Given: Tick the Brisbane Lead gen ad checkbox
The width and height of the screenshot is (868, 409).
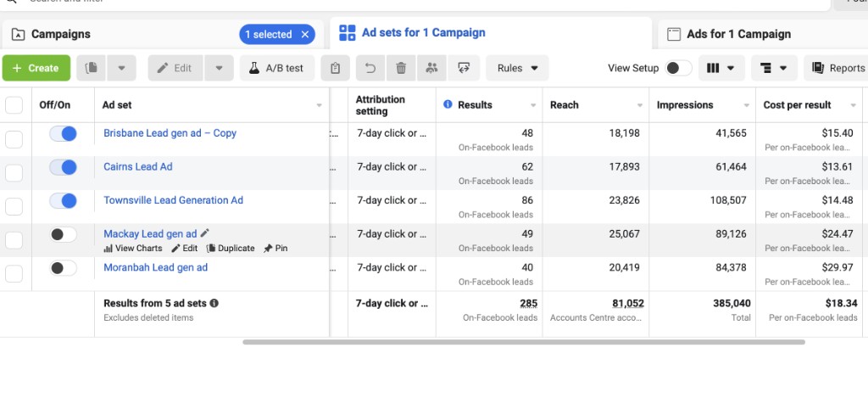Looking at the screenshot, I should coord(14,139).
